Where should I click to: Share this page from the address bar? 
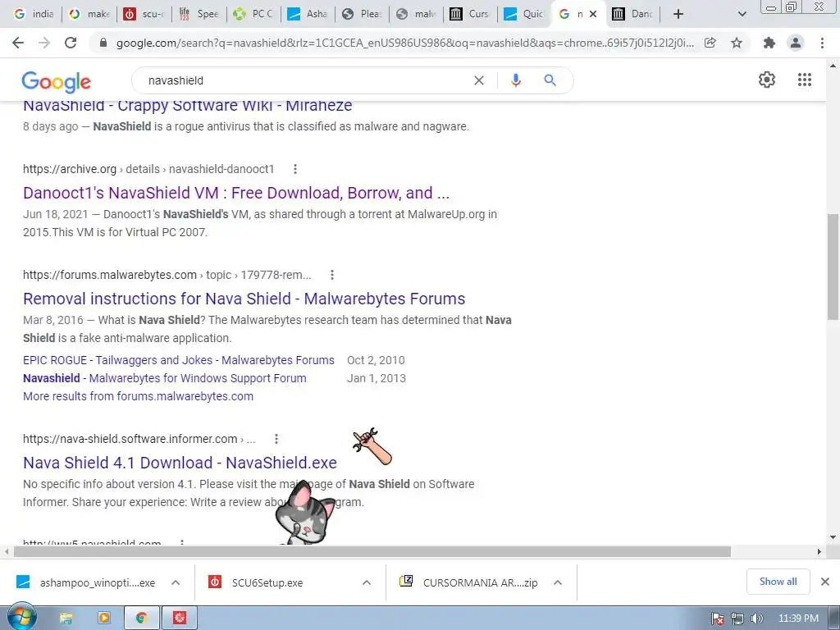pos(710,43)
